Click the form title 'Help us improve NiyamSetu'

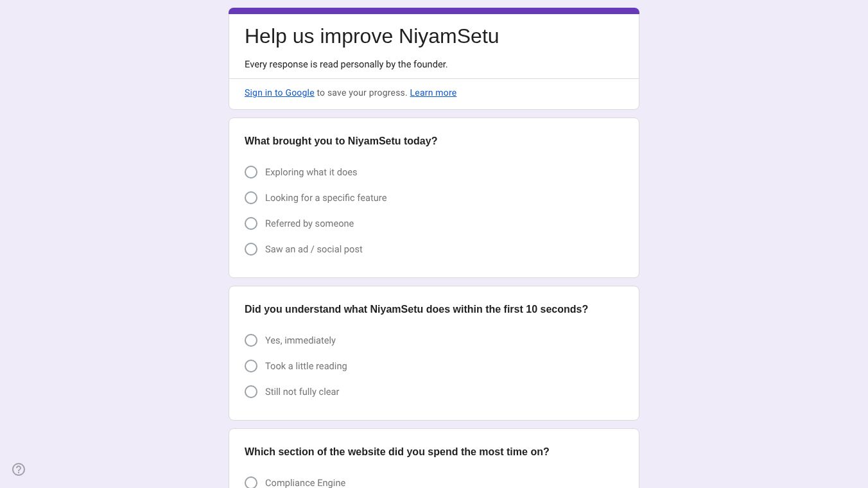[372, 36]
